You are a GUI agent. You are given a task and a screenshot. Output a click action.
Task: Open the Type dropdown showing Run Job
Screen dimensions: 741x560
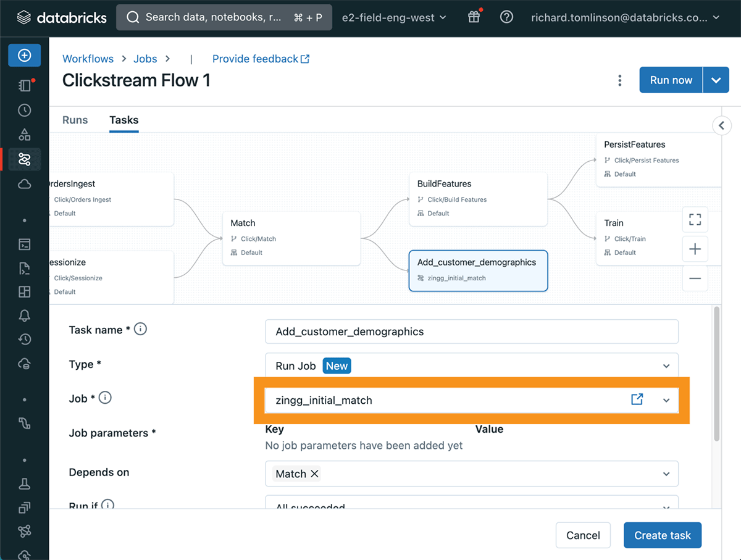click(x=472, y=366)
